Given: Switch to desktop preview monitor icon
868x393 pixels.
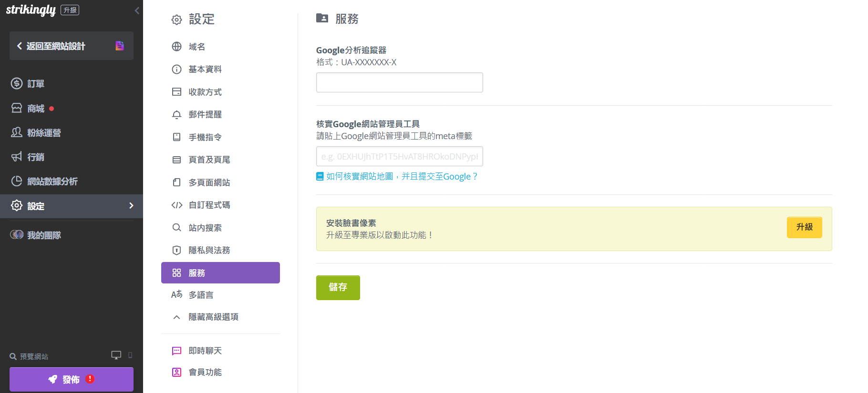Looking at the screenshot, I should point(116,355).
